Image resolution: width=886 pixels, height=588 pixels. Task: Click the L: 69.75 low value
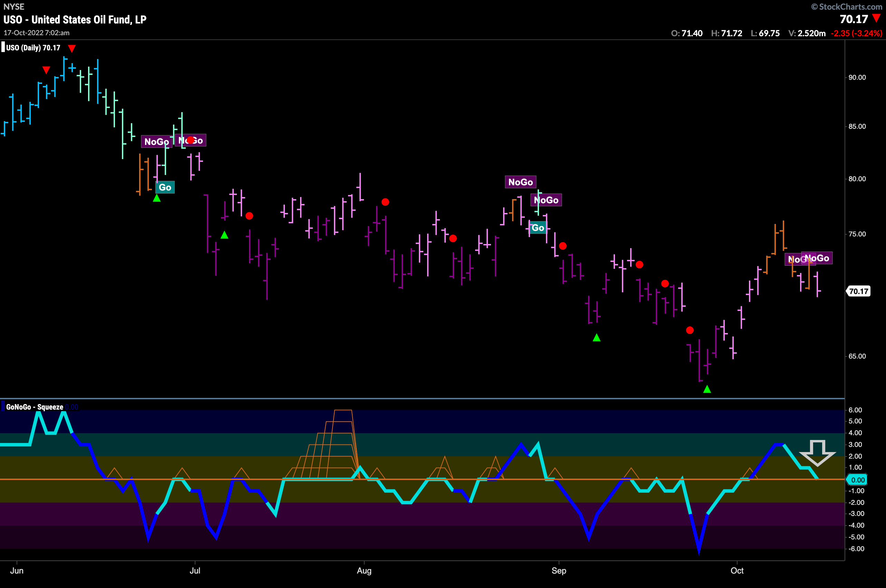[765, 33]
